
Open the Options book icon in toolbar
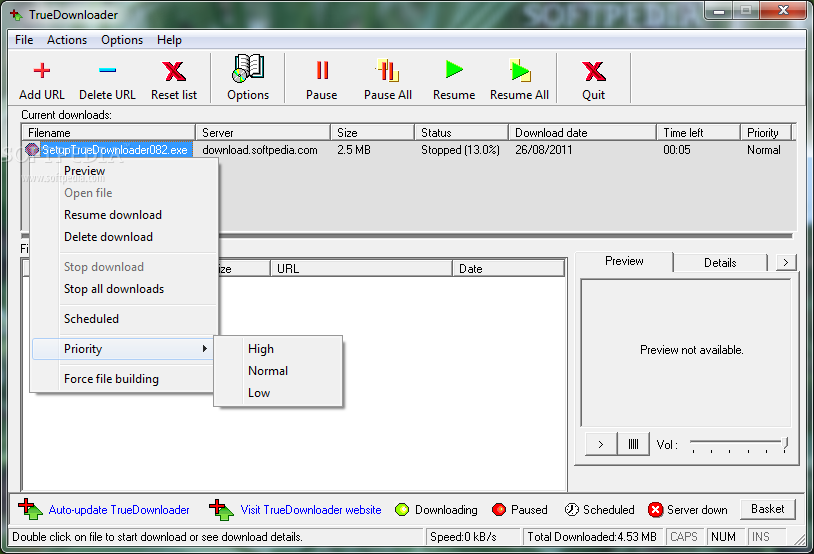(248, 69)
